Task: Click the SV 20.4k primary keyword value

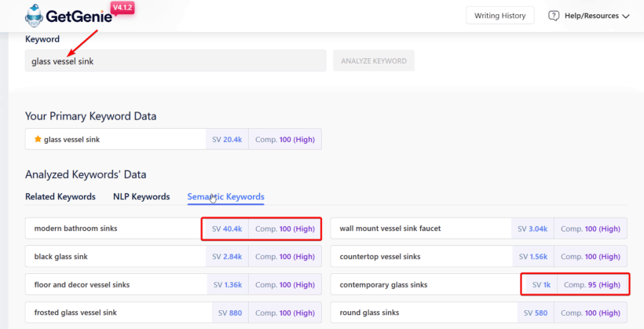Action: pyautogui.click(x=227, y=139)
